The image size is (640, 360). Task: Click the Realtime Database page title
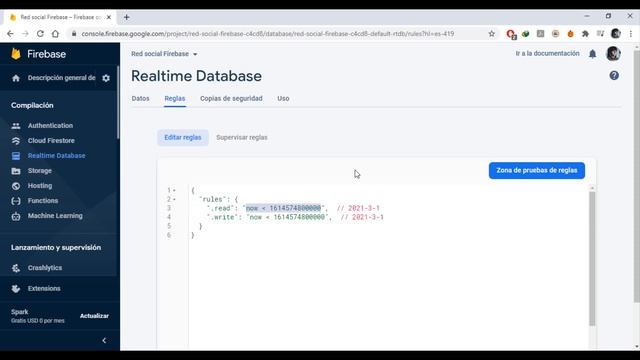tap(196, 76)
